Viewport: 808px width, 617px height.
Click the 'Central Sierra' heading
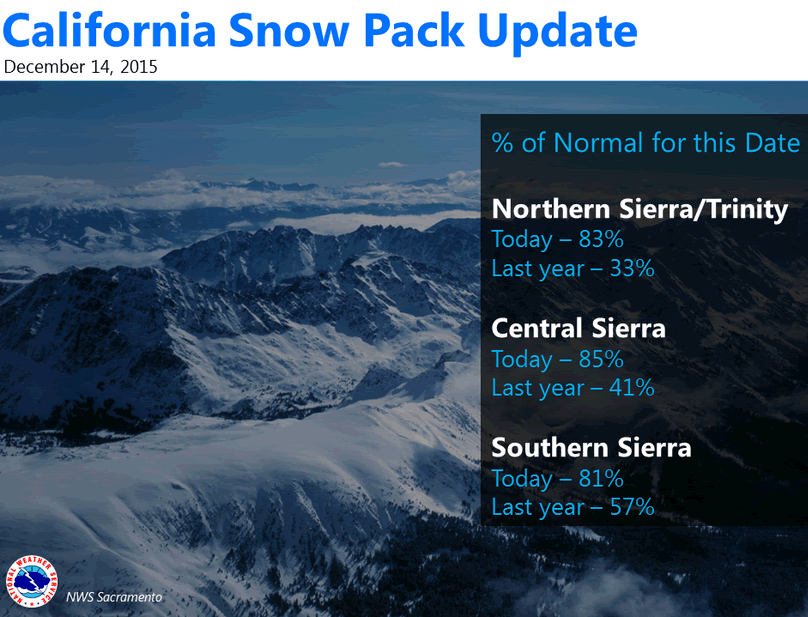[578, 329]
